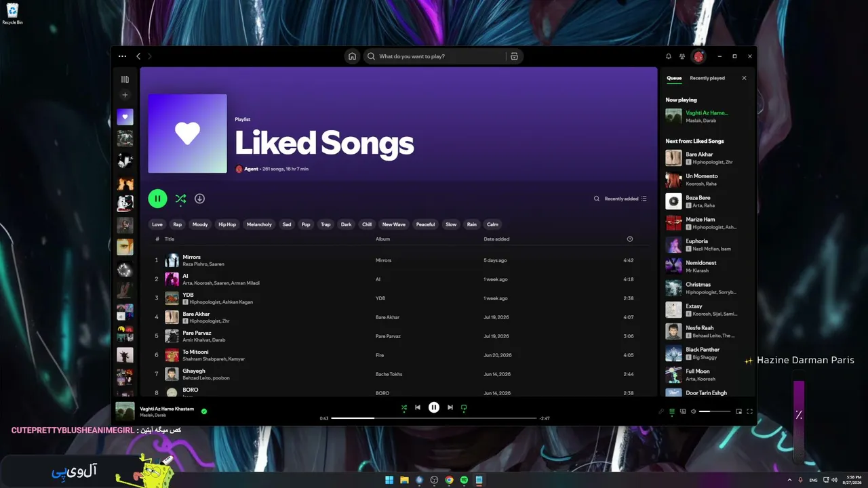The image size is (868, 488).
Task: Go to Spotify Home
Action: point(352,56)
